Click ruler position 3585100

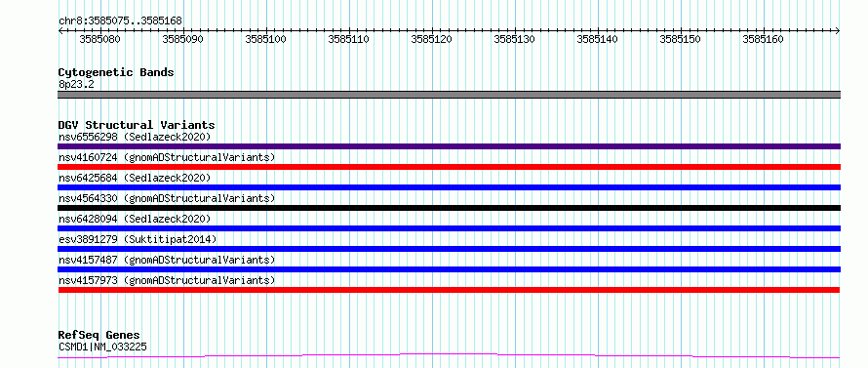click(x=266, y=39)
